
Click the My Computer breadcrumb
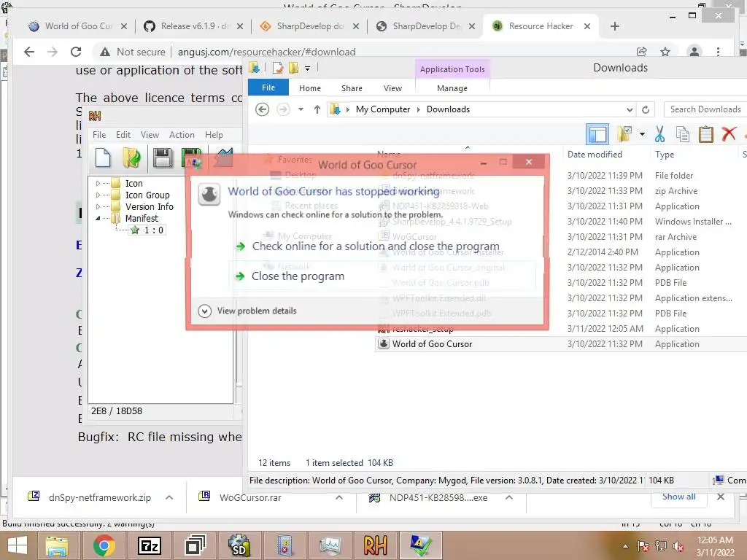tap(382, 109)
